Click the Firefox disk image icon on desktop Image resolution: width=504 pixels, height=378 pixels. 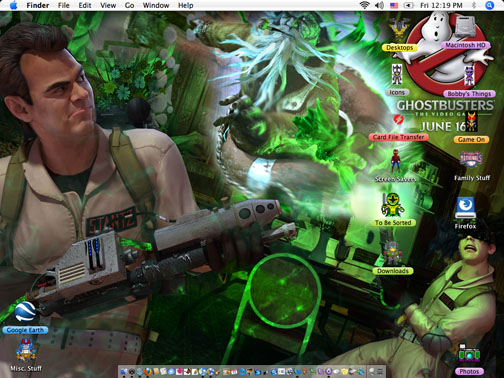click(465, 207)
